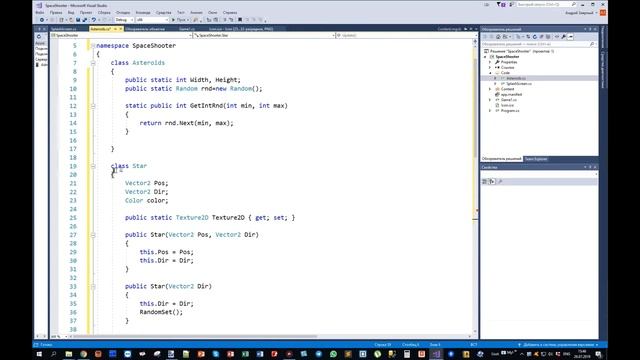640x360 pixels.
Task: Open the Справка menu
Action: point(230,13)
